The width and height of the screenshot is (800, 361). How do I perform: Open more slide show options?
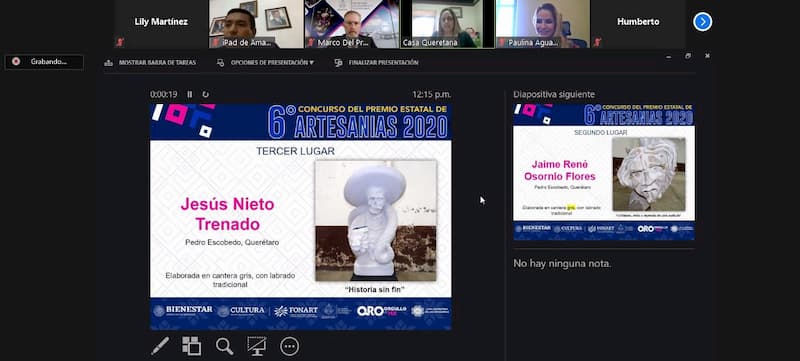click(x=289, y=346)
